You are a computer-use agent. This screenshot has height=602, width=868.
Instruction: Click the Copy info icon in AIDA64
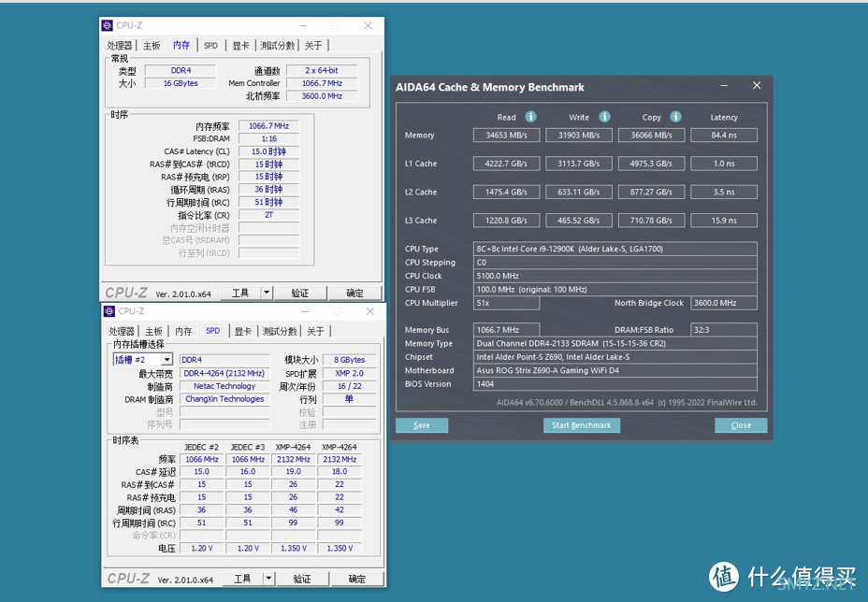click(675, 117)
